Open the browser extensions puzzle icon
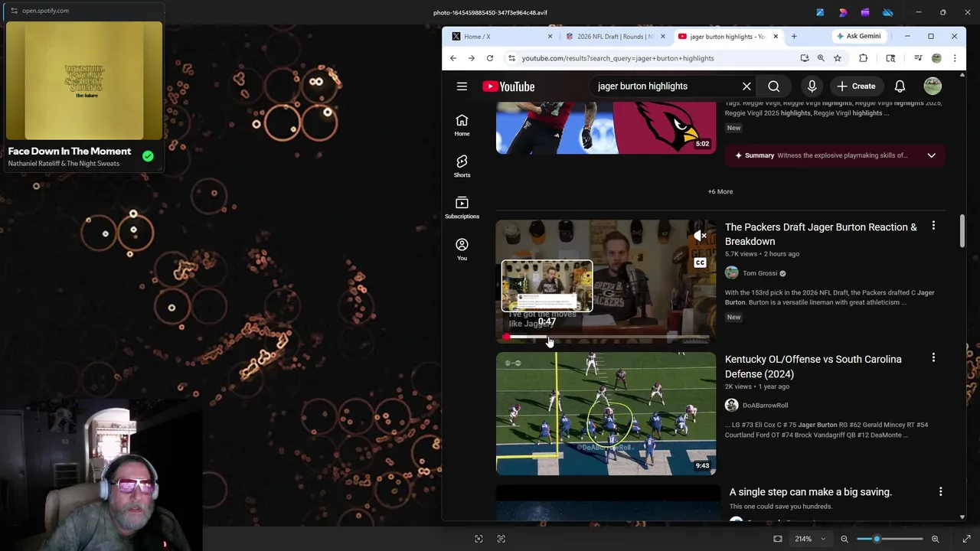This screenshot has height=551, width=980. tap(863, 58)
